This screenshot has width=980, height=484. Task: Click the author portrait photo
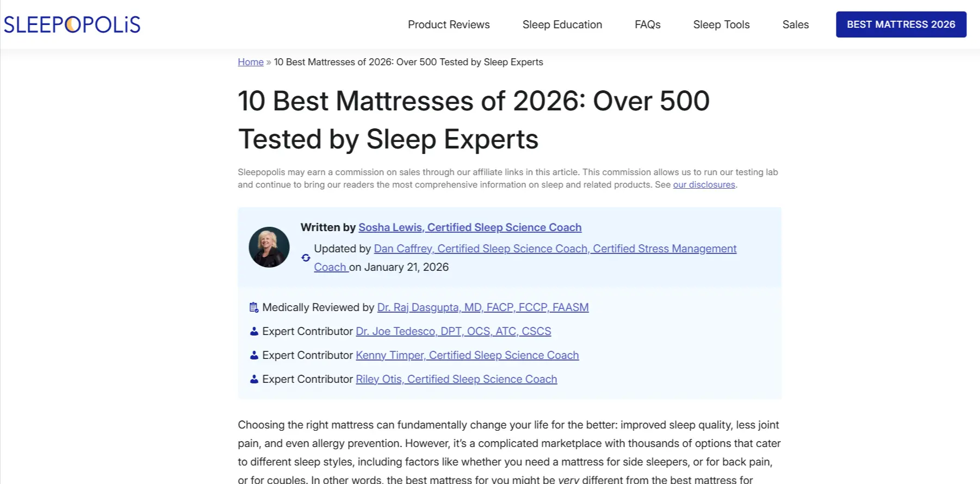point(269,247)
